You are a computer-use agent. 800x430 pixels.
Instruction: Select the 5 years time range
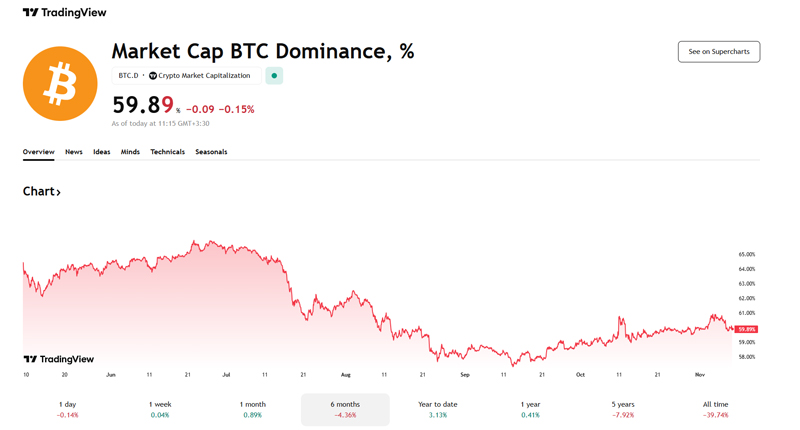coord(623,409)
